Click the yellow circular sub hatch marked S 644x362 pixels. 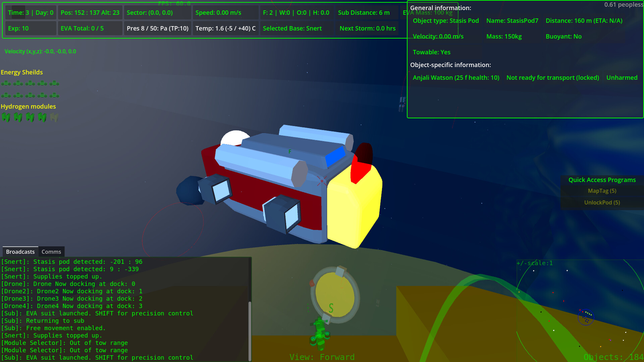[x=335, y=295]
